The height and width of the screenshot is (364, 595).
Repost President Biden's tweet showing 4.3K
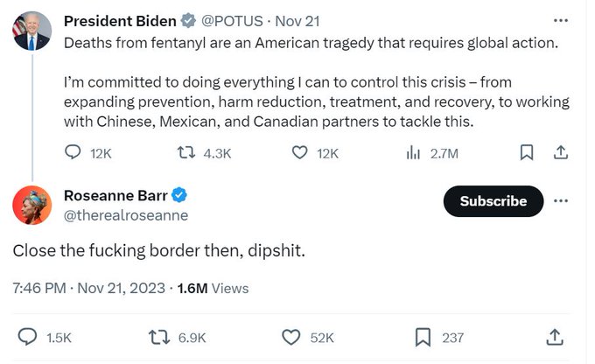tap(185, 152)
